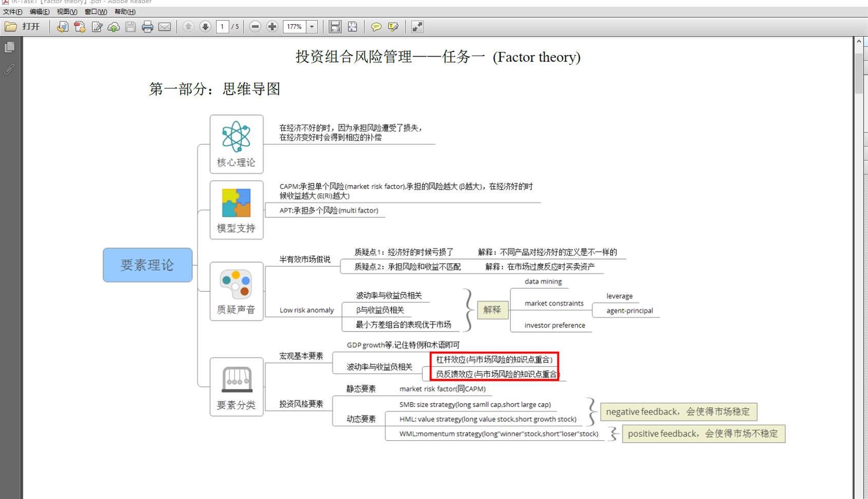
Task: Click the vertical scrollbar thumb
Action: point(859,73)
